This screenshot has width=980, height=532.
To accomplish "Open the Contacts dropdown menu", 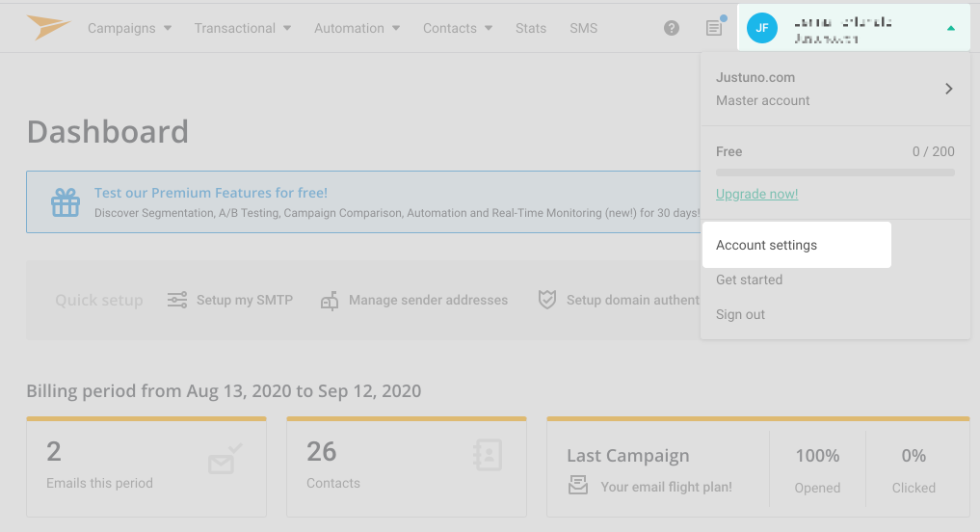I will [458, 28].
